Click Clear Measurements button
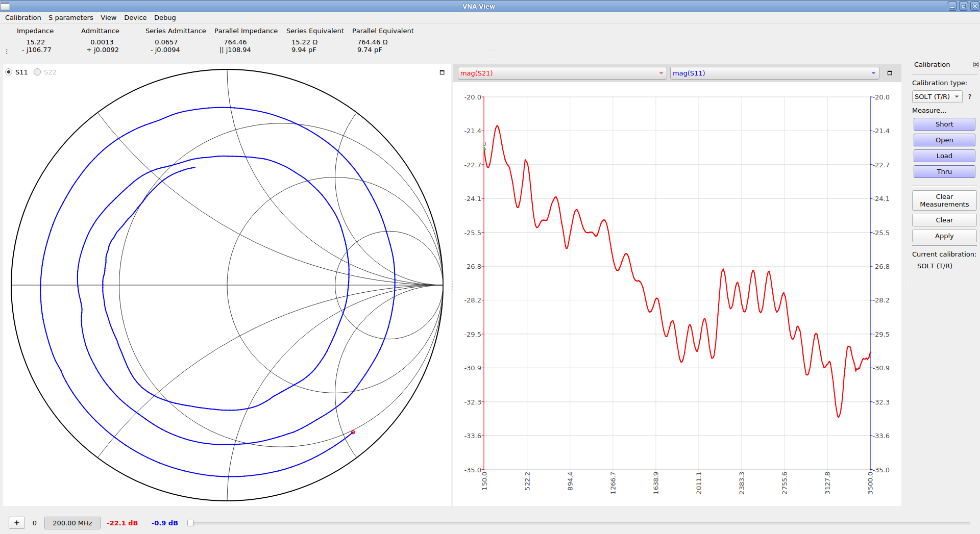 pyautogui.click(x=944, y=200)
